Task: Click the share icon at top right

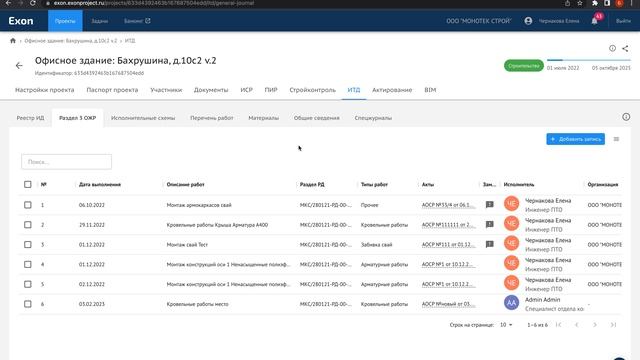Action: click(x=625, y=48)
